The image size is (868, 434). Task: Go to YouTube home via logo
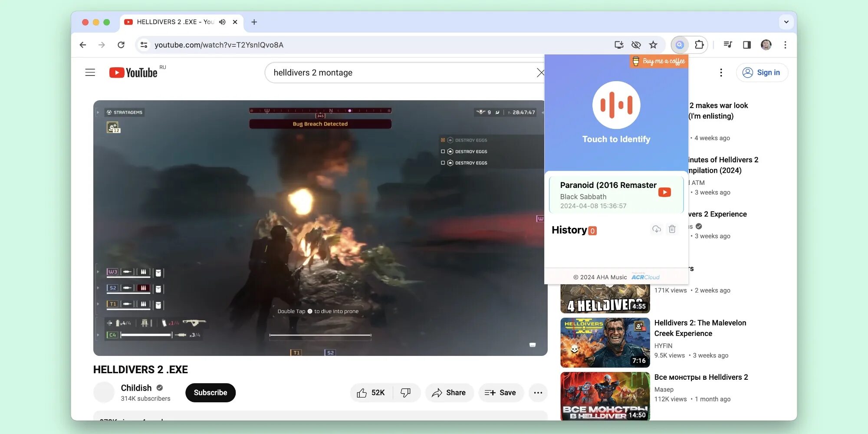134,72
